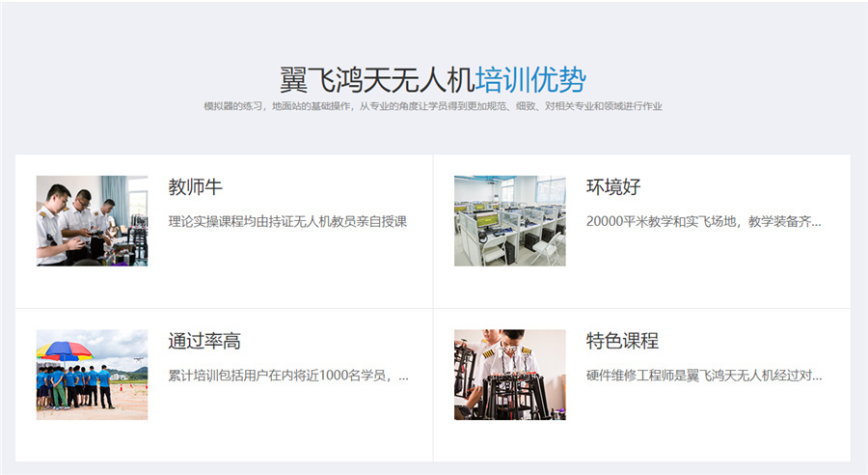Screen dimensions: 868x475
Task: Click the 教师牛 card title
Action: (196, 186)
